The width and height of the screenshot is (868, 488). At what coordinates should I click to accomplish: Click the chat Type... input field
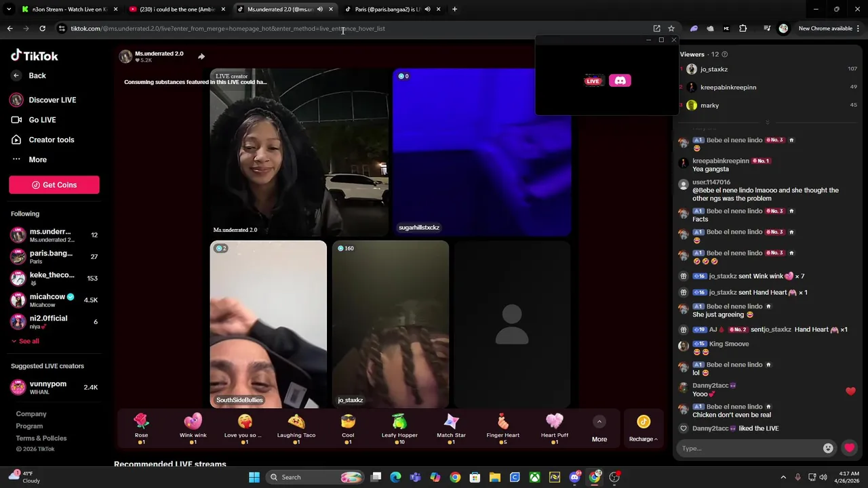tap(749, 448)
